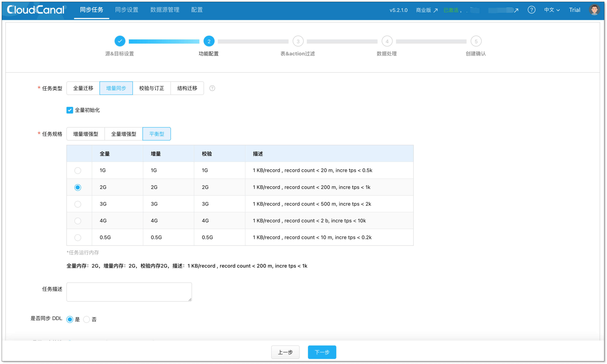Image resolution: width=607 pixels, height=364 pixels.
Task: Switch to the 同步设置 tab
Action: coord(127,9)
